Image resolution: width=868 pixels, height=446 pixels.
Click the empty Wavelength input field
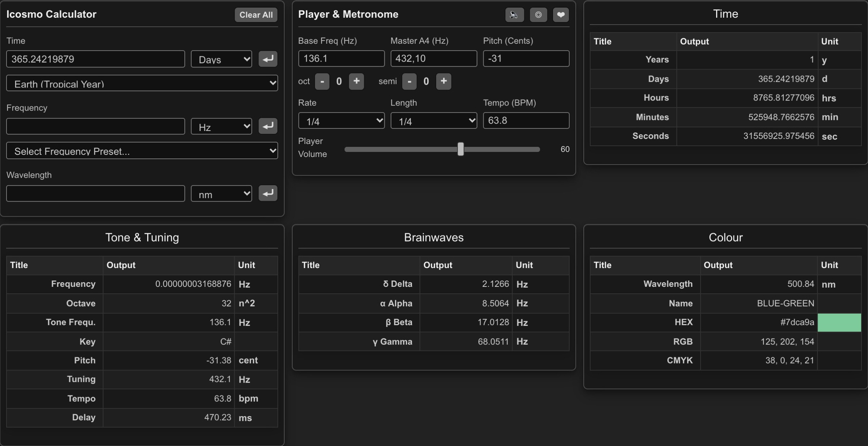point(95,194)
